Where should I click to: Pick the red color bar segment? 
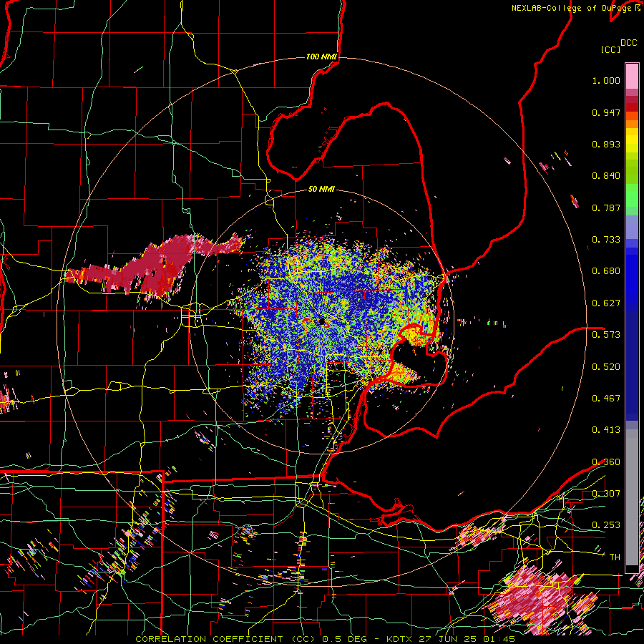[632, 107]
